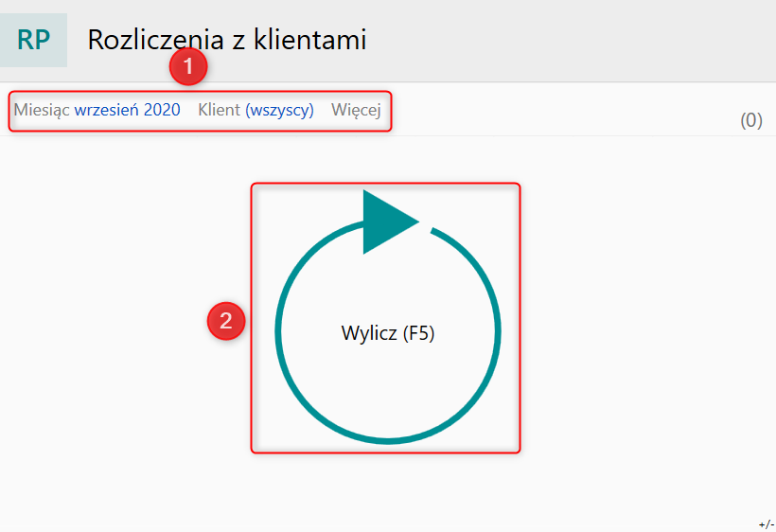Image resolution: width=776 pixels, height=532 pixels.
Task: Click the (0) record count indicator
Action: point(750,120)
